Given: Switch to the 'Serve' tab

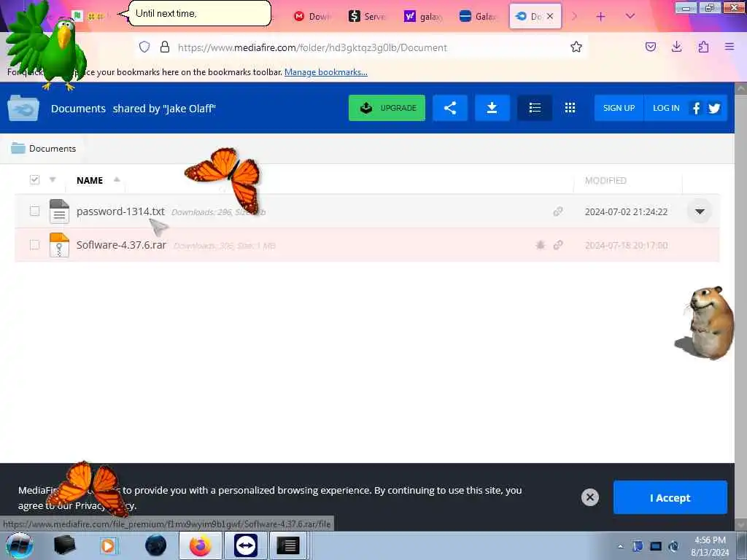Looking at the screenshot, I should click(x=367, y=16).
